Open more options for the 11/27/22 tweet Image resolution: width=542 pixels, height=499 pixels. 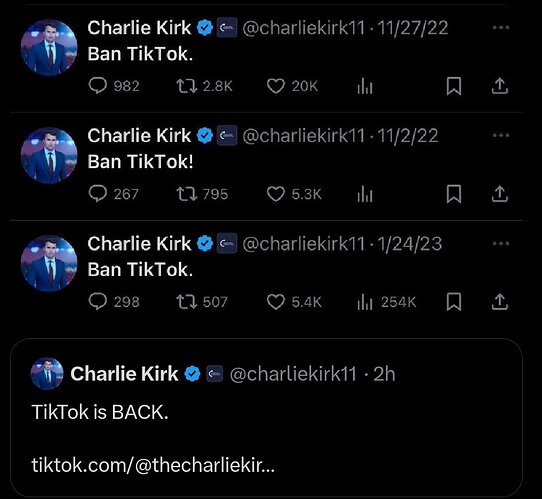pos(501,28)
